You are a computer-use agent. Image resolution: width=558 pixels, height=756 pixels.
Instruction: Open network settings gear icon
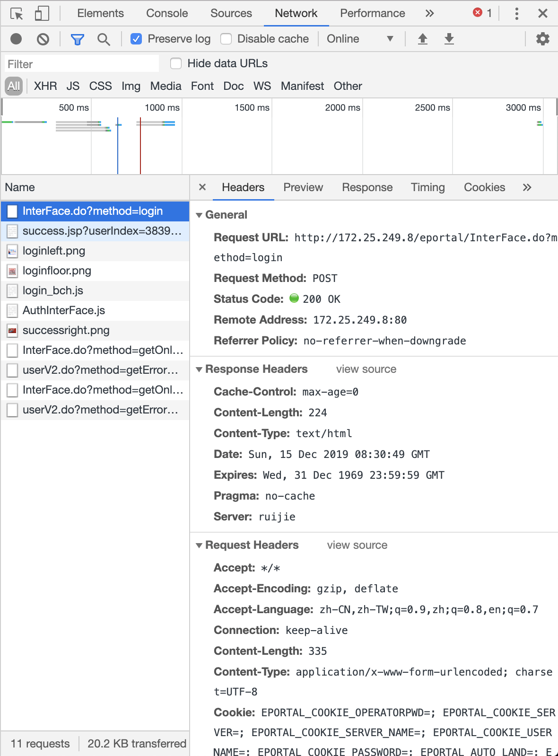pyautogui.click(x=542, y=39)
